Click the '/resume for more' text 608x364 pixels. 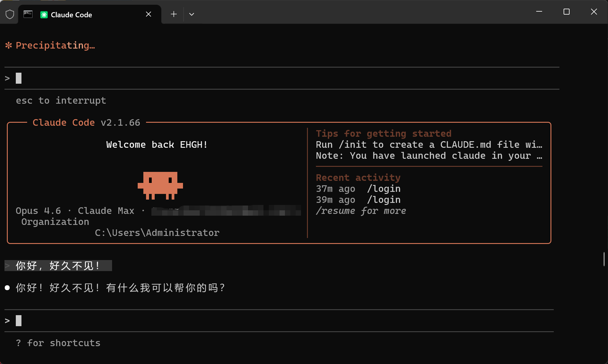pos(361,211)
